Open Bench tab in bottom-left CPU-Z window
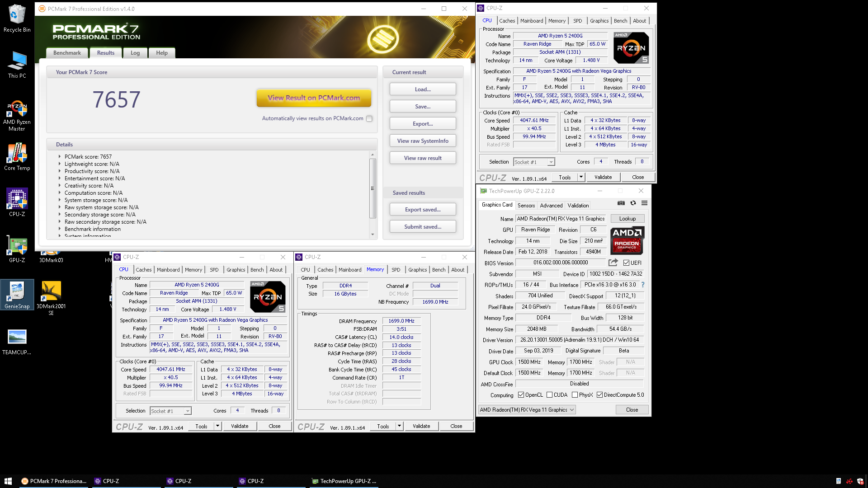Viewport: 868px width, 488px height. click(x=257, y=270)
